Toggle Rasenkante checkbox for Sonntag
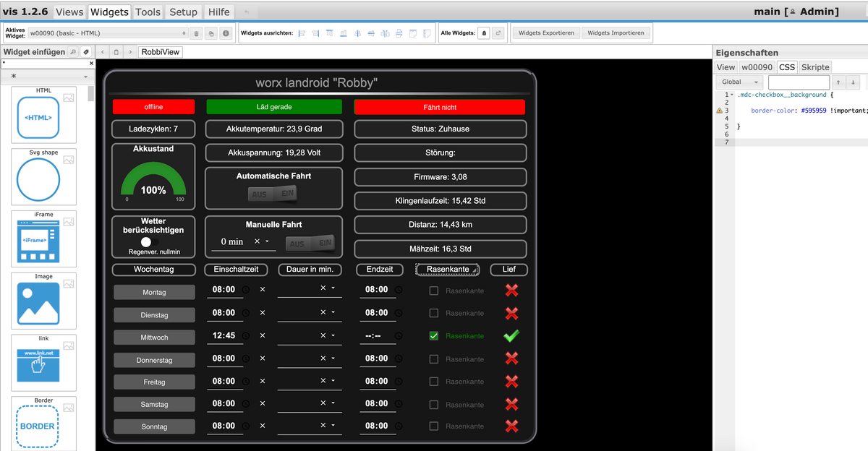 pos(434,426)
